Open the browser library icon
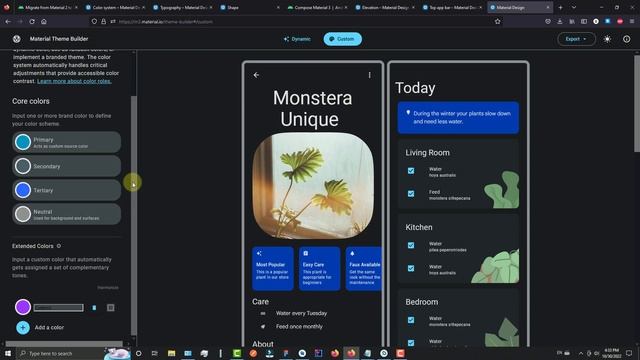 point(572,22)
